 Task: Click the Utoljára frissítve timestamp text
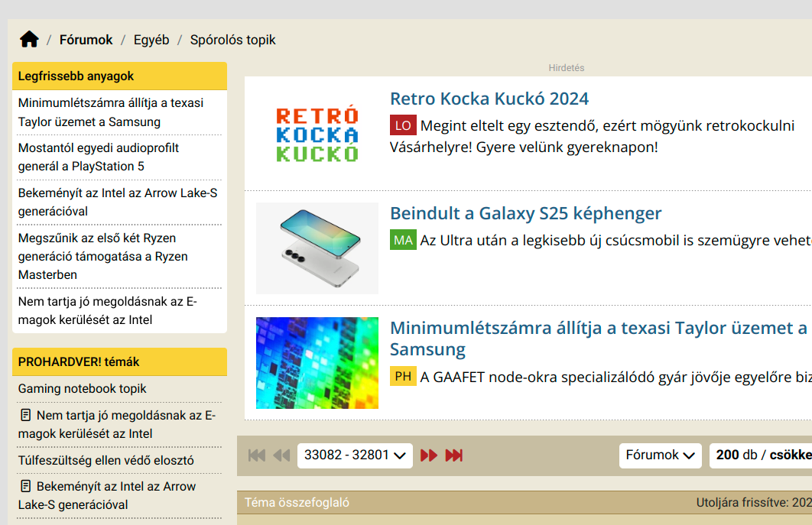[x=753, y=503]
